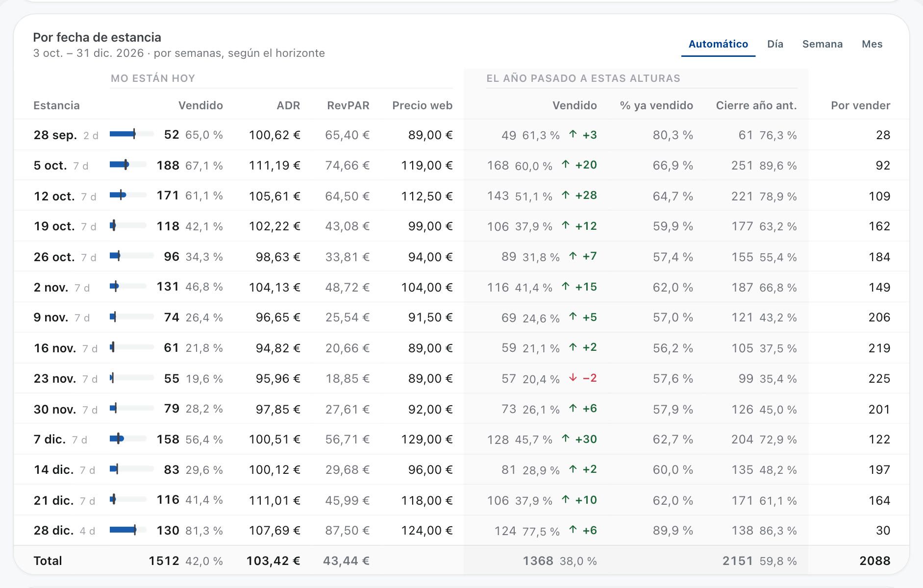The height and width of the screenshot is (588, 923).
Task: Click the up arrow beside +10
Action: pyautogui.click(x=565, y=500)
